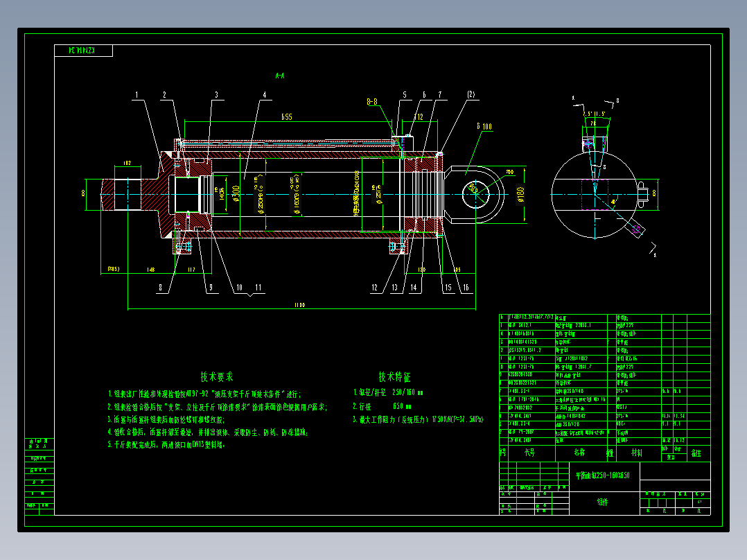Select part callout number 15

coord(448,288)
